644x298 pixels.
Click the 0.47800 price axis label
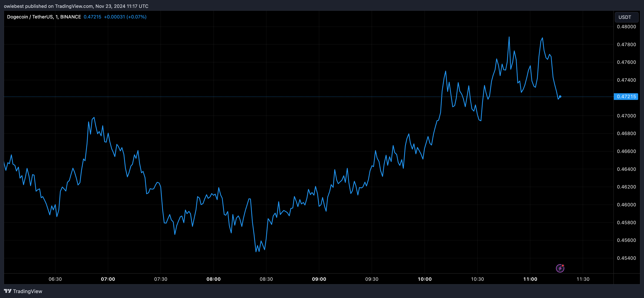pyautogui.click(x=626, y=45)
